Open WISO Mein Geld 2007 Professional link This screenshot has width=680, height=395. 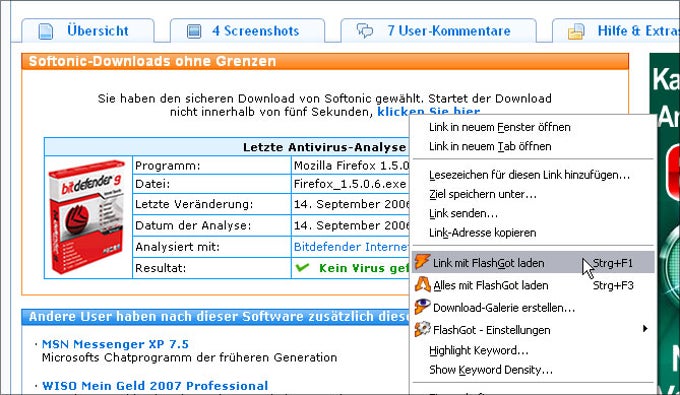tap(155, 385)
